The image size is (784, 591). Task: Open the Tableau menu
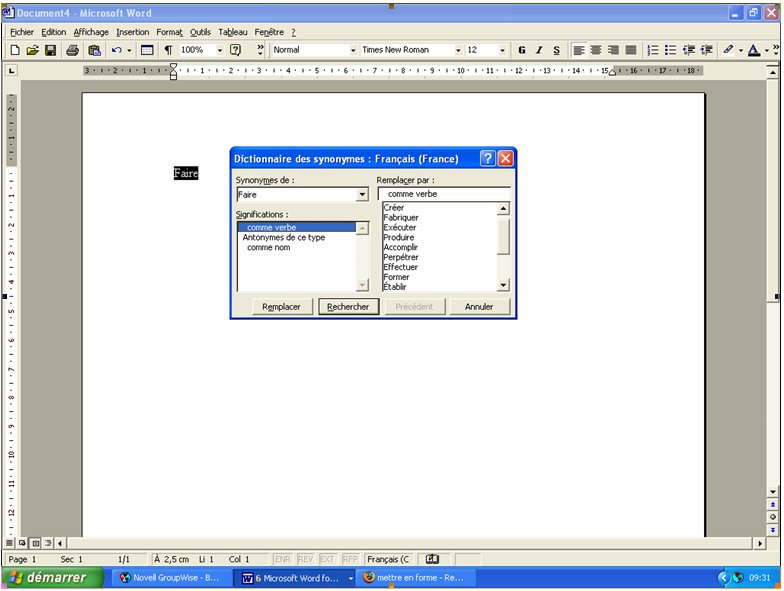coord(233,32)
